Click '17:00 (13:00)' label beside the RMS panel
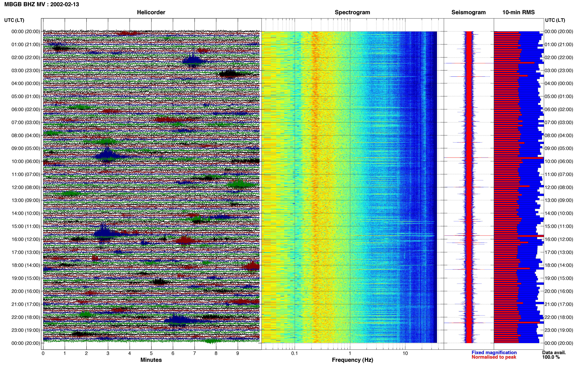This screenshot has height=368, width=588. tap(559, 252)
